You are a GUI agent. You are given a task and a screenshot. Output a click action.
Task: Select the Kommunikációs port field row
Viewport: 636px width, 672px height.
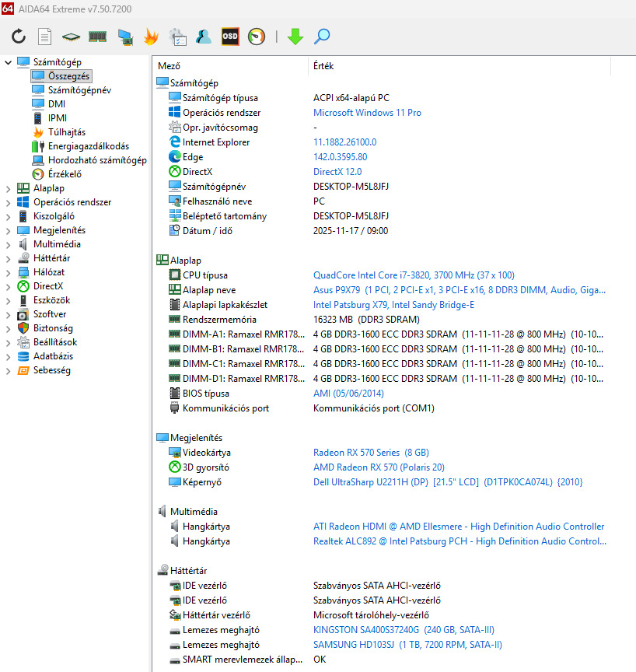(301, 408)
